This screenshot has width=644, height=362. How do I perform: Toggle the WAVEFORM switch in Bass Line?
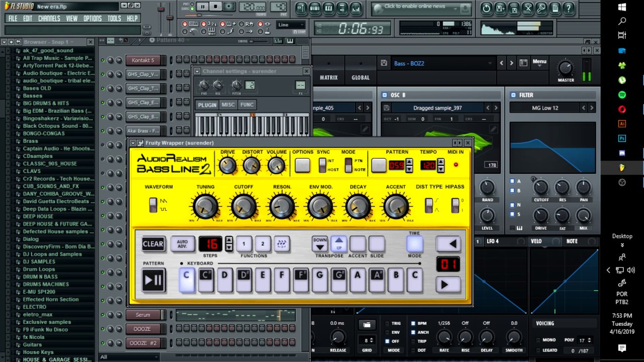(x=152, y=205)
